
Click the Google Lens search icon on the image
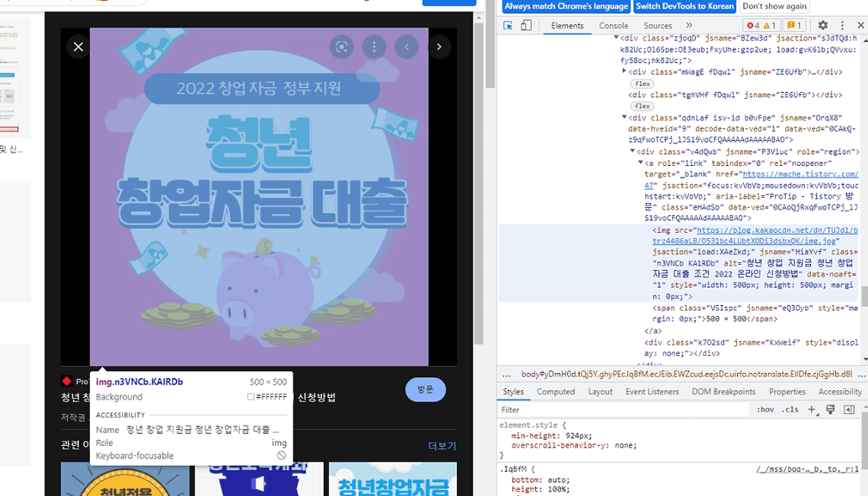click(x=341, y=47)
